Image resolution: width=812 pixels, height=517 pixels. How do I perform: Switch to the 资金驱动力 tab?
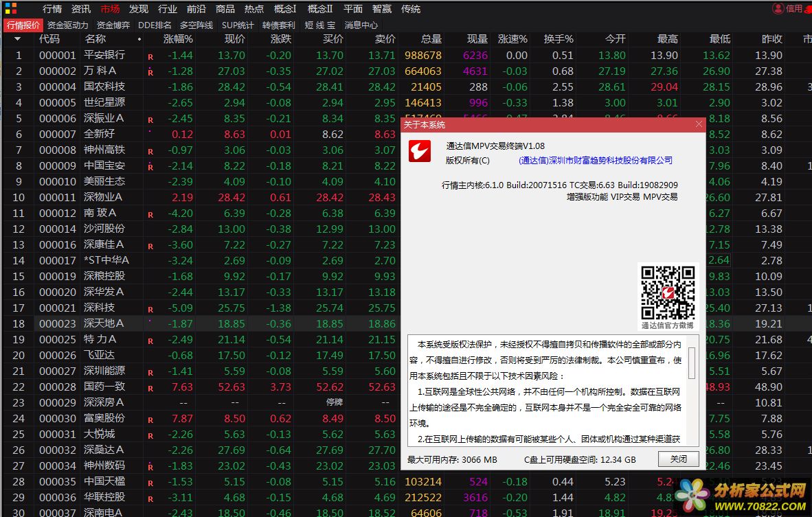tap(68, 25)
